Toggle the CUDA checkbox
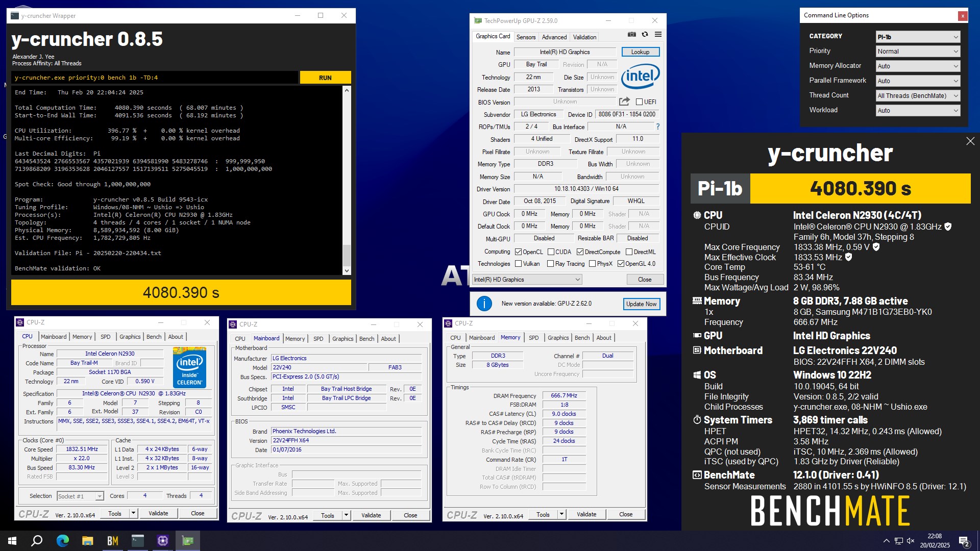The image size is (980, 551). pyautogui.click(x=551, y=252)
